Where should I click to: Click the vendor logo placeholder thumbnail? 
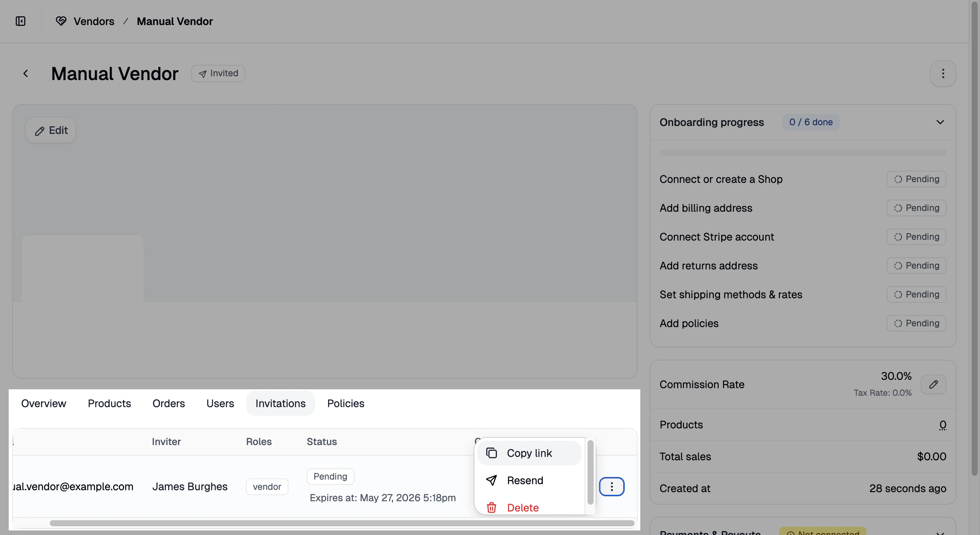pyautogui.click(x=83, y=269)
